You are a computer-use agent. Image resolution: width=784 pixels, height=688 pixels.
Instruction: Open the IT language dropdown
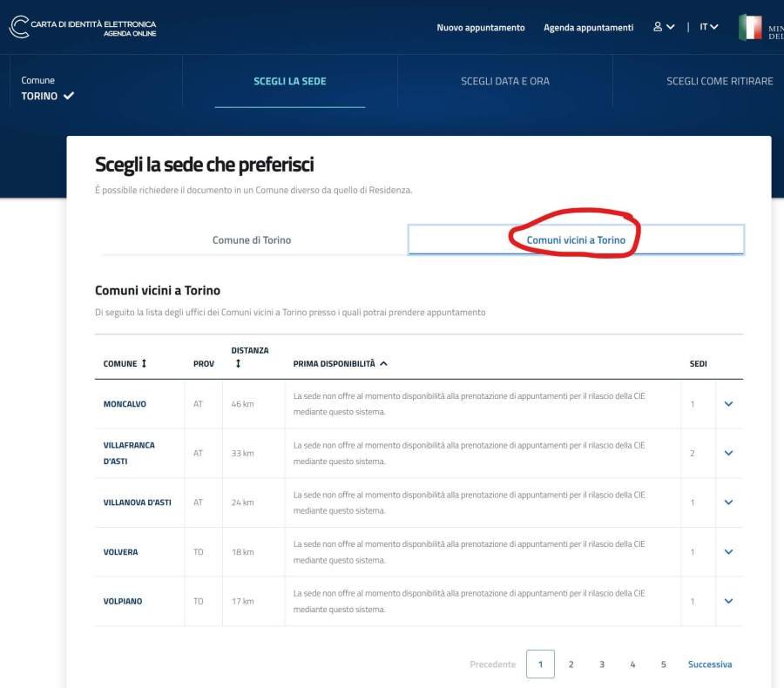[708, 27]
